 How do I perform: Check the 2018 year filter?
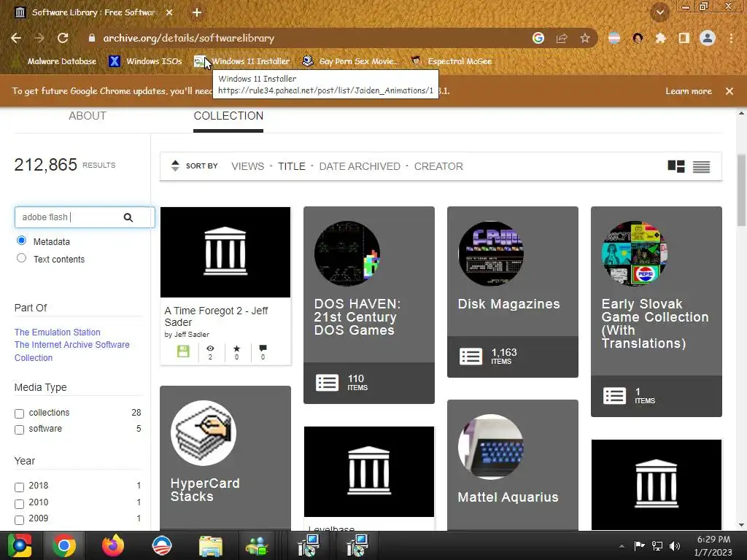click(19, 487)
